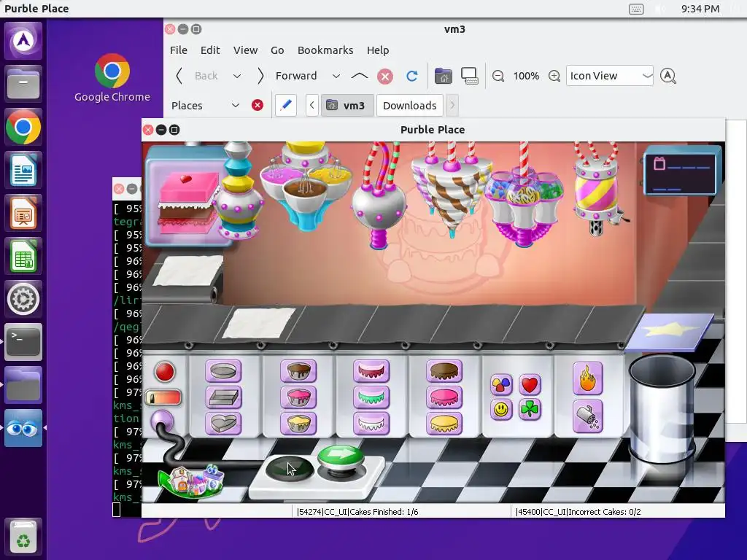
Task: Choose the vanilla yellow batter button
Action: 298,424
